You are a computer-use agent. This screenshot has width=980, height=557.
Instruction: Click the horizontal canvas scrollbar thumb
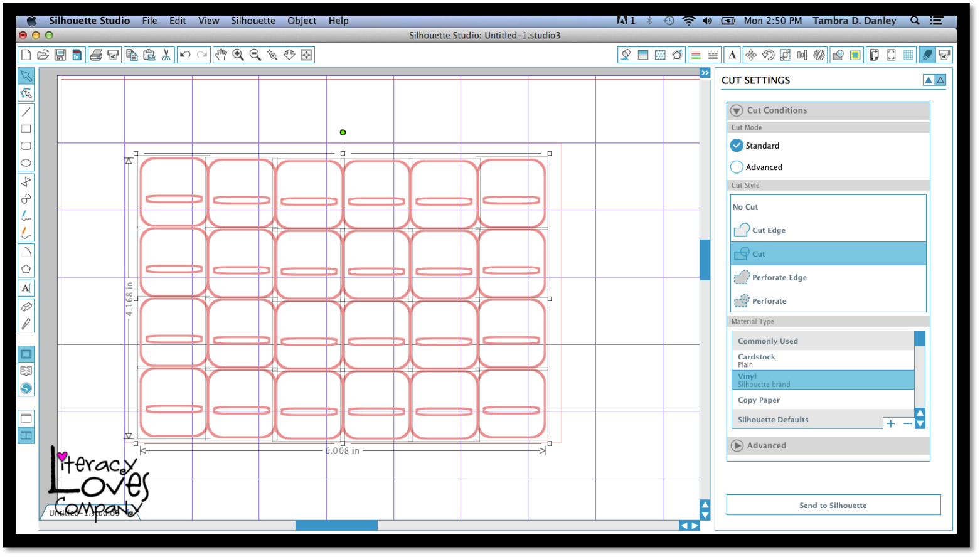(x=336, y=526)
